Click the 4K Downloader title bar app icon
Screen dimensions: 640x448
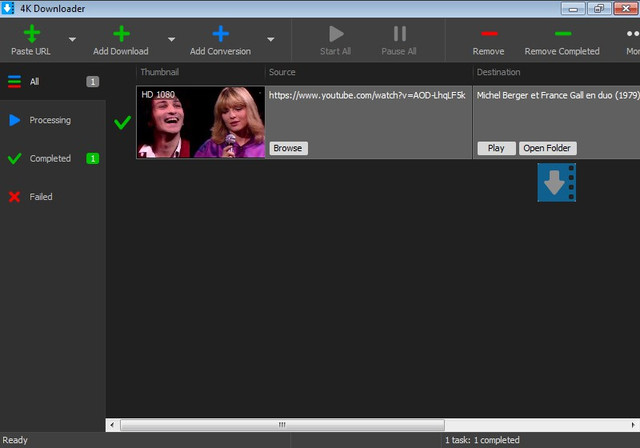click(8, 8)
